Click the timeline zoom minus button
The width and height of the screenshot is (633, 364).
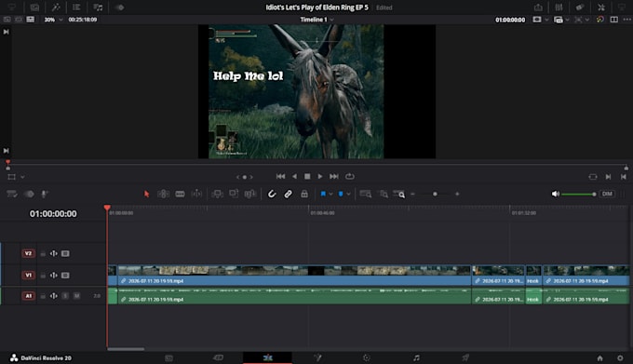[x=412, y=195]
